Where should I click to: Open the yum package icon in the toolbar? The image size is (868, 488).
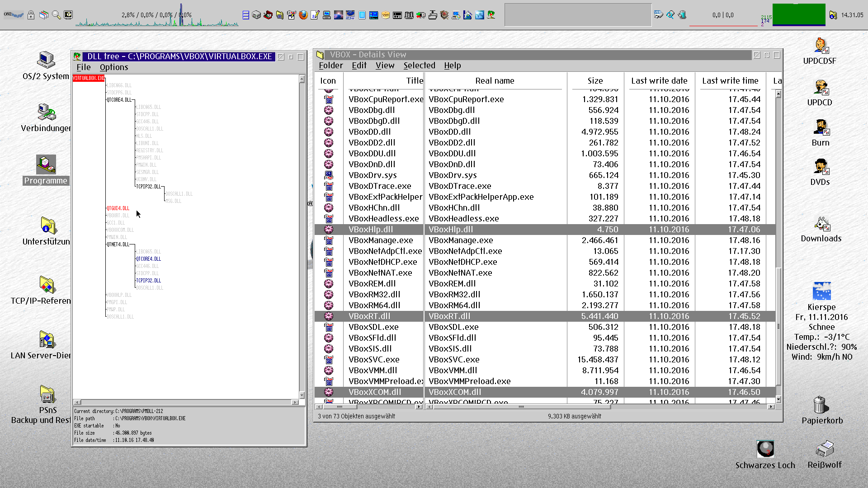click(386, 15)
